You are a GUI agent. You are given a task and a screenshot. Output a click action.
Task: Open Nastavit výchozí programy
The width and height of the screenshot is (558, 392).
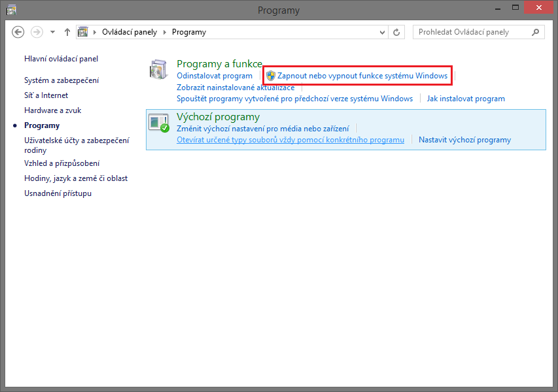[464, 140]
